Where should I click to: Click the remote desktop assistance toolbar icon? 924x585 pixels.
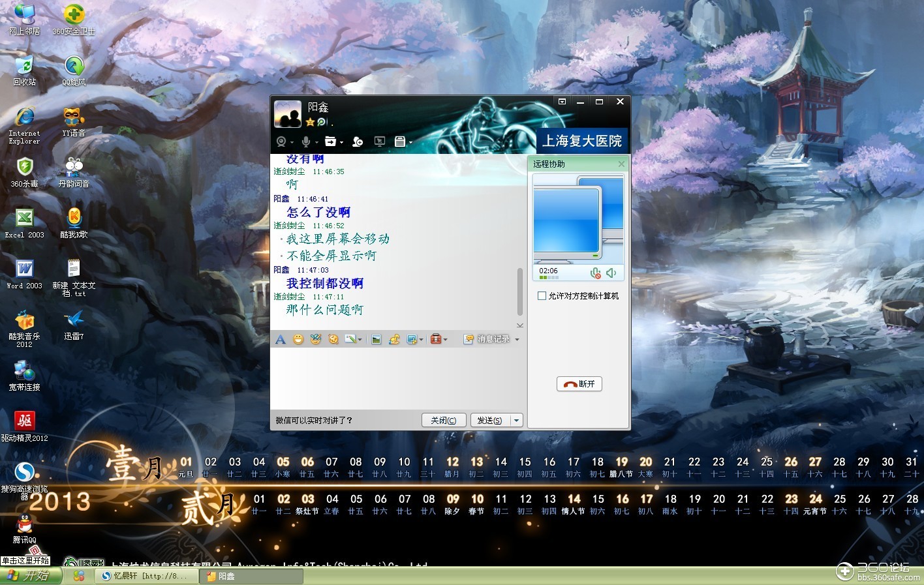[x=380, y=142]
